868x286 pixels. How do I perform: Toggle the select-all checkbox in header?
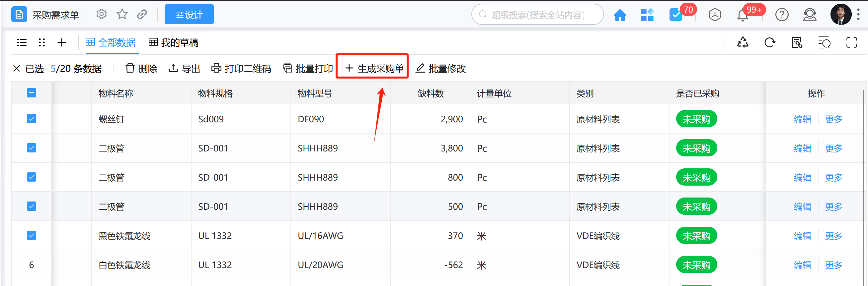(31, 93)
